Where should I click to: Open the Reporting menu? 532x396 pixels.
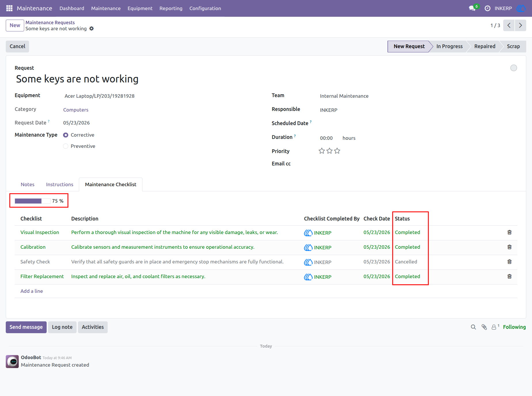tap(171, 8)
